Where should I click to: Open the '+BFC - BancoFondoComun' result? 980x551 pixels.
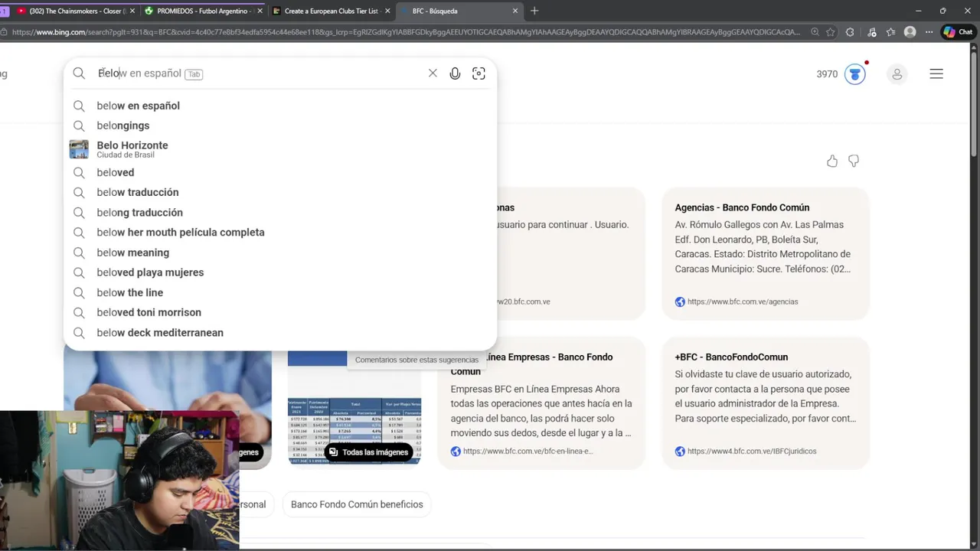tap(731, 357)
